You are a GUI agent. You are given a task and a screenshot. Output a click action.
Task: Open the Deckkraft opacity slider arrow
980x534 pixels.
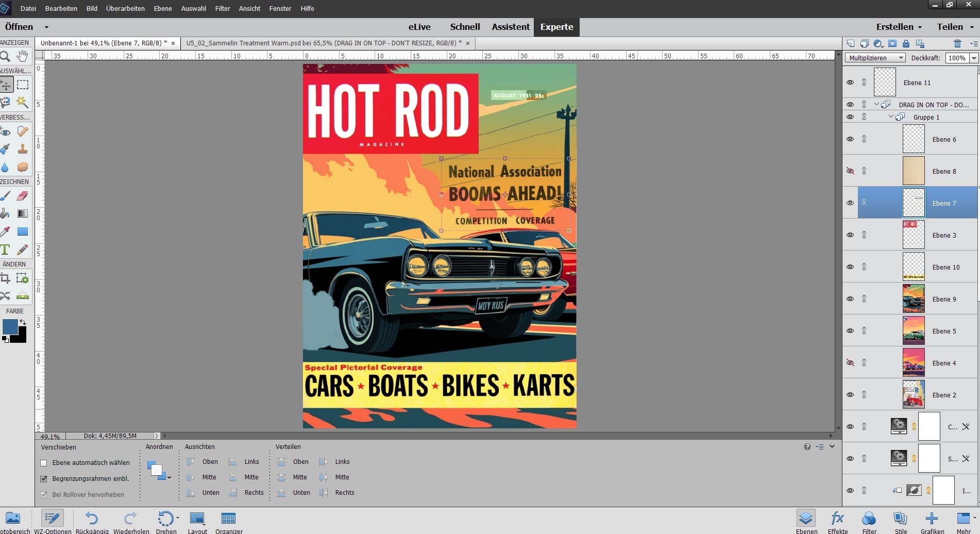974,58
